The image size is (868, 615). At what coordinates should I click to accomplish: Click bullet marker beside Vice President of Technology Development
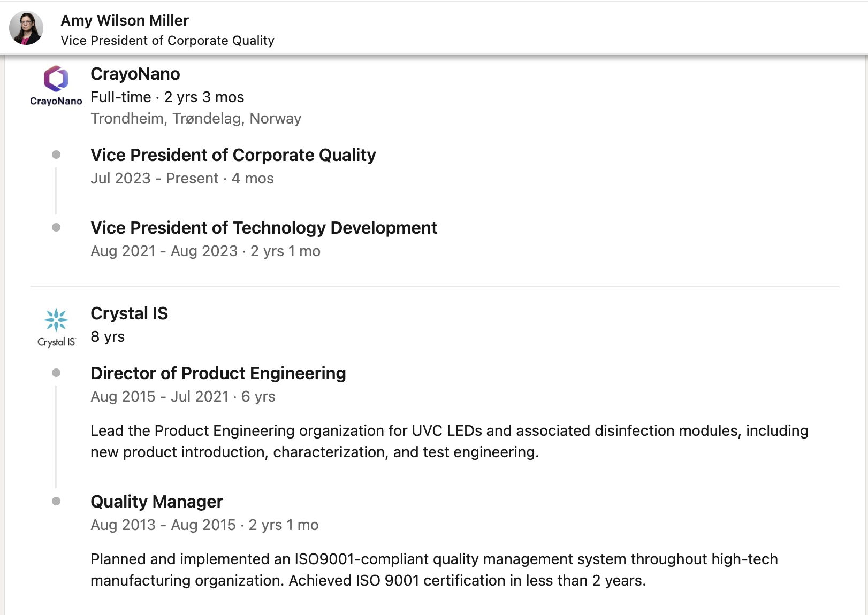click(56, 227)
